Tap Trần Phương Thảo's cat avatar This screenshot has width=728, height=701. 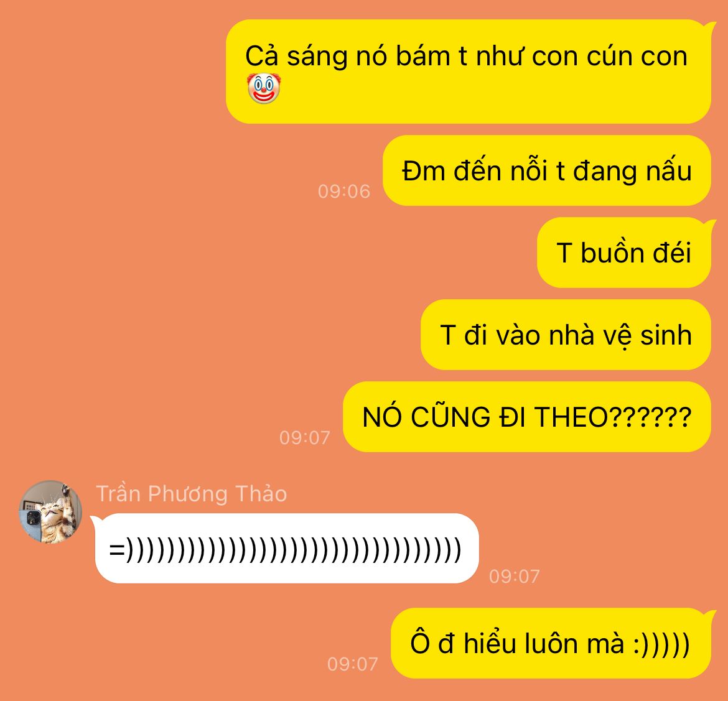[50, 511]
